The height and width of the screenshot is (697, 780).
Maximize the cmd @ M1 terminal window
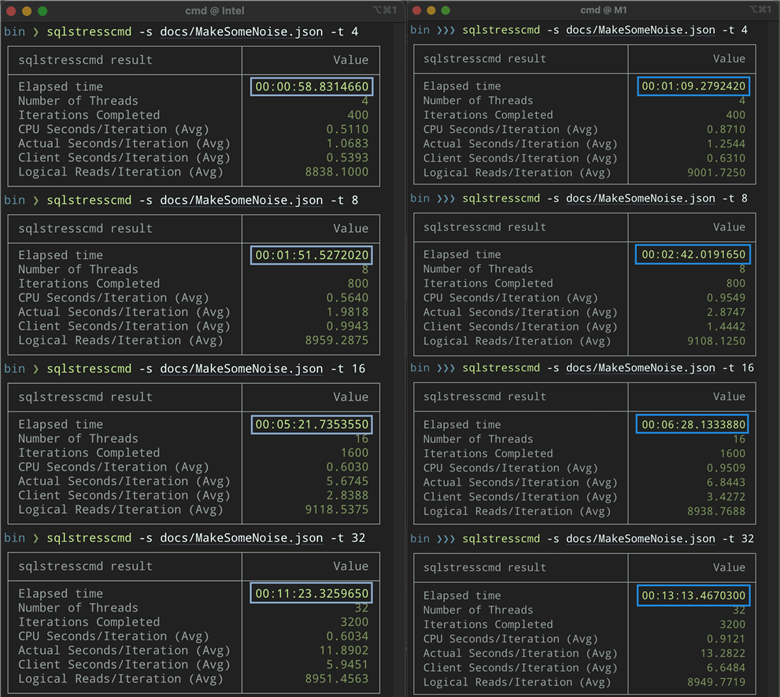pos(446,10)
